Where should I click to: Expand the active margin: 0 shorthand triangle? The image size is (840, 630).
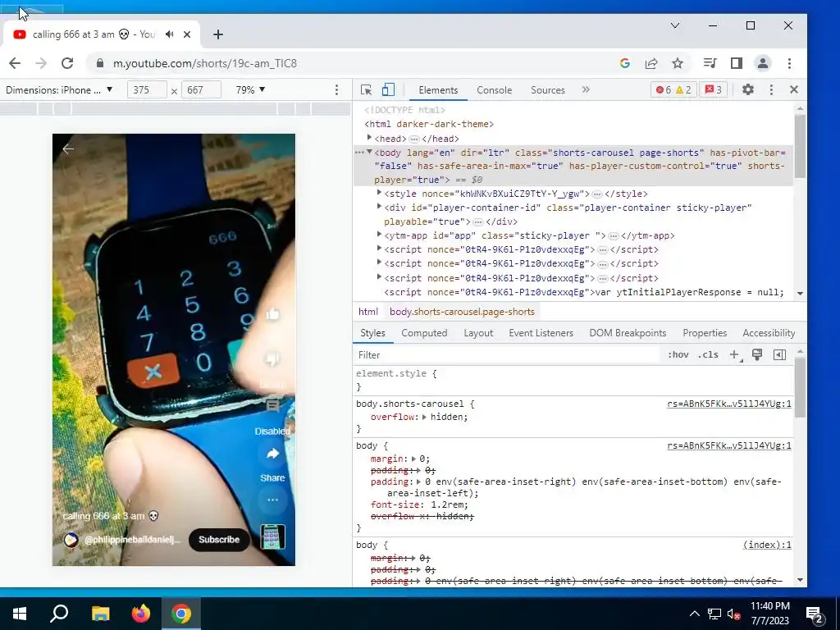point(413,459)
